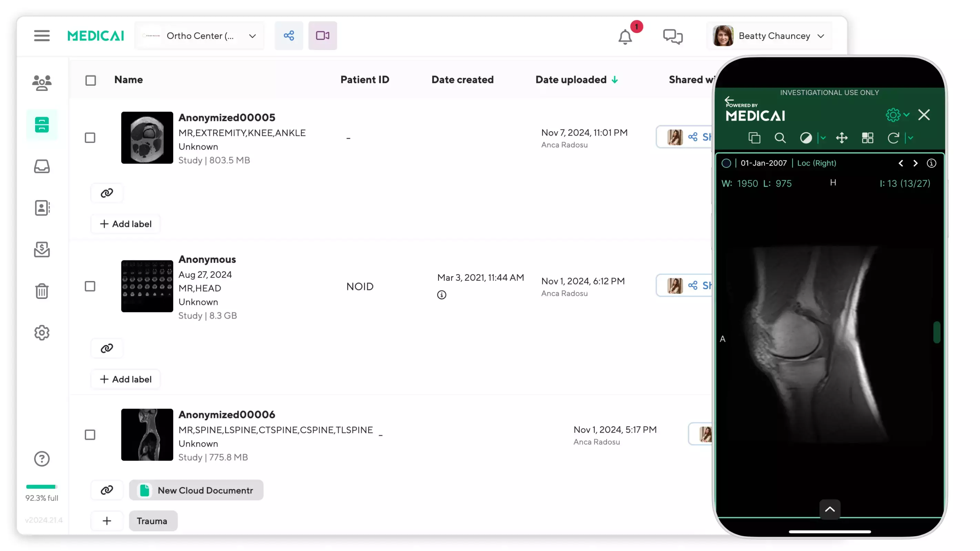Select pan move tool in viewer
Screen dimensions: 980x551
click(842, 138)
